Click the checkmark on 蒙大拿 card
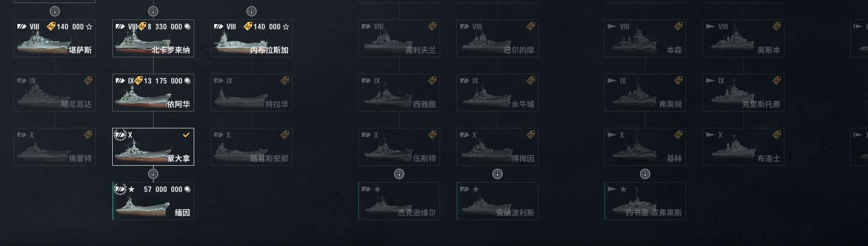Screen dimensions: 868x246 pyautogui.click(x=187, y=135)
